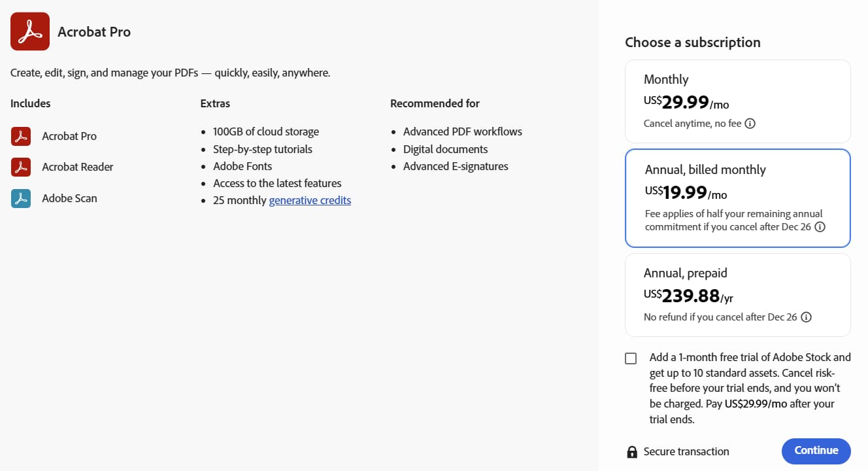
Task: Click the Acrobat Pro icon under Includes
Action: click(21, 136)
